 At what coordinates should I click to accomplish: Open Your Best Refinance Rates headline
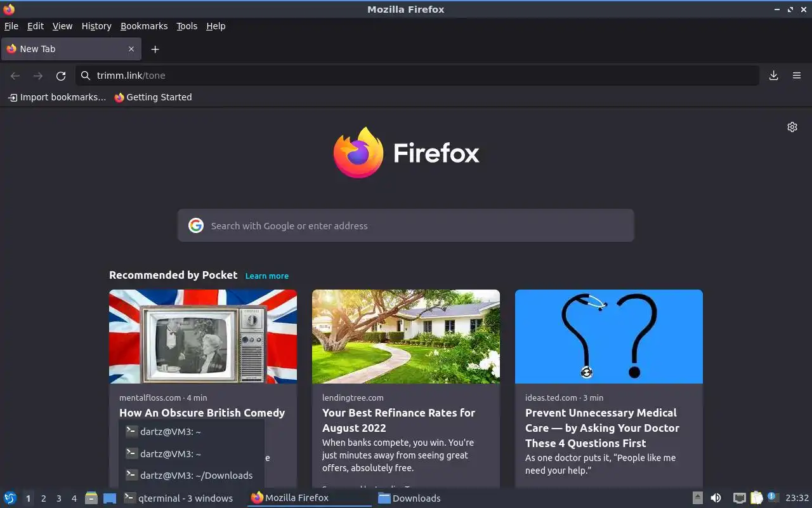coord(398,420)
